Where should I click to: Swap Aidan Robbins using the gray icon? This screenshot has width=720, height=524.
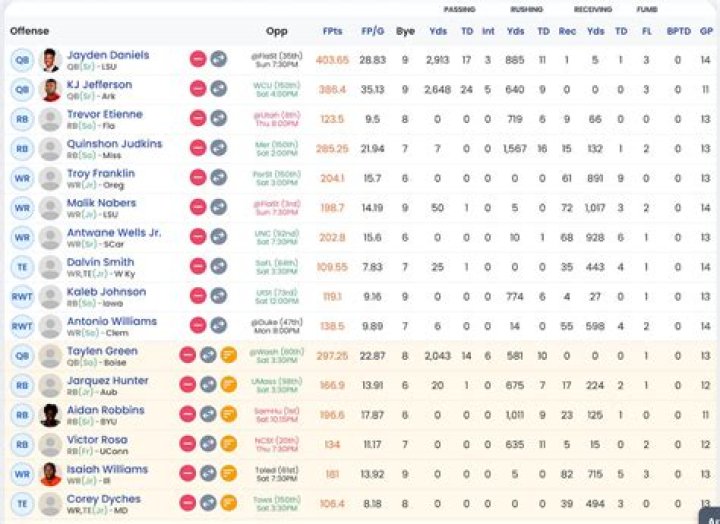[x=208, y=414]
